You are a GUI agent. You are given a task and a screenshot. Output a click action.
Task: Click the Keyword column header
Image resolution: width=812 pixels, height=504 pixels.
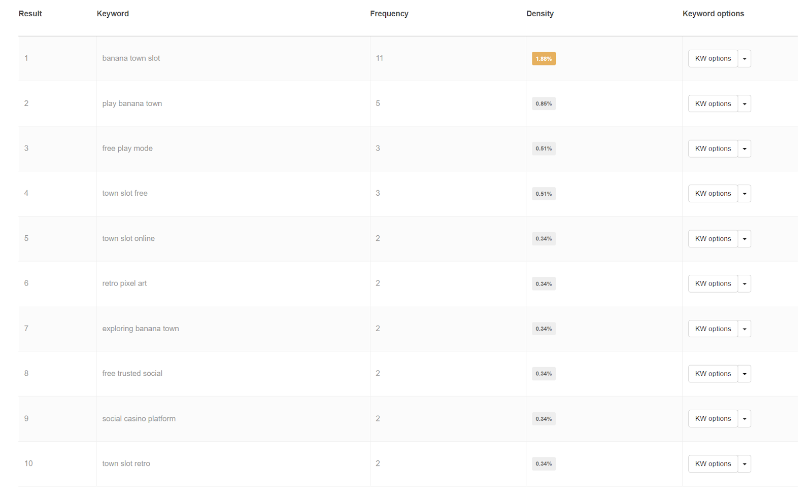click(113, 14)
